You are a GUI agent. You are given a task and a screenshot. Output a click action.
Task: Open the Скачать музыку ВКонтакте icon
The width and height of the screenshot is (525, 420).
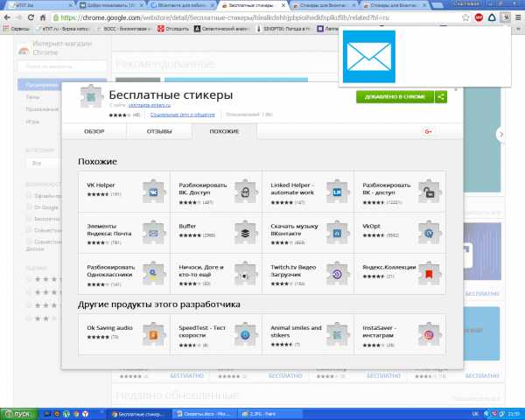coord(338,233)
